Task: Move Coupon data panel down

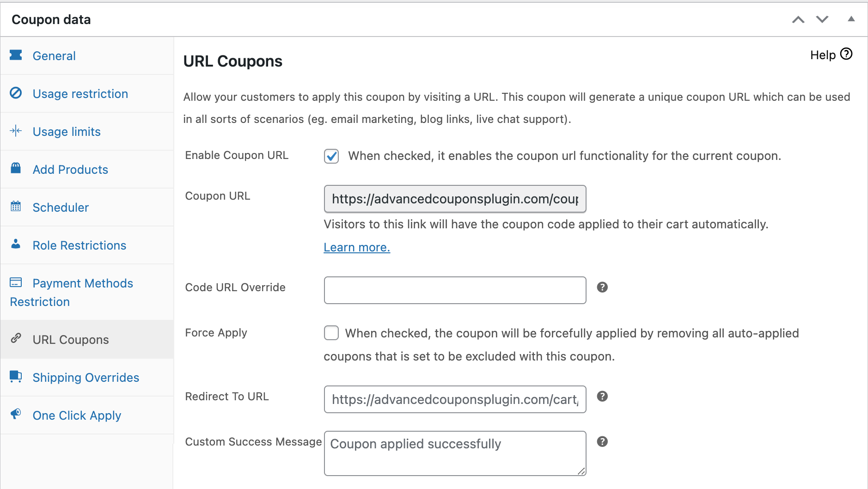Action: [x=822, y=19]
